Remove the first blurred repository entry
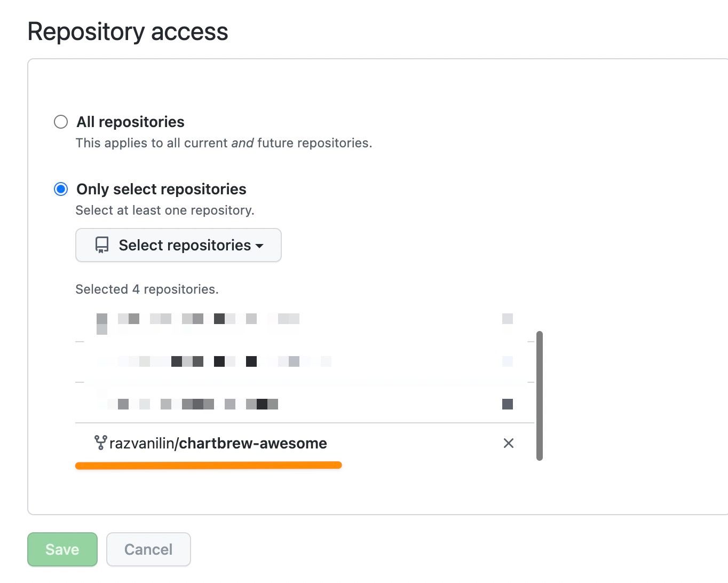Image resolution: width=728 pixels, height=583 pixels. coord(508,319)
